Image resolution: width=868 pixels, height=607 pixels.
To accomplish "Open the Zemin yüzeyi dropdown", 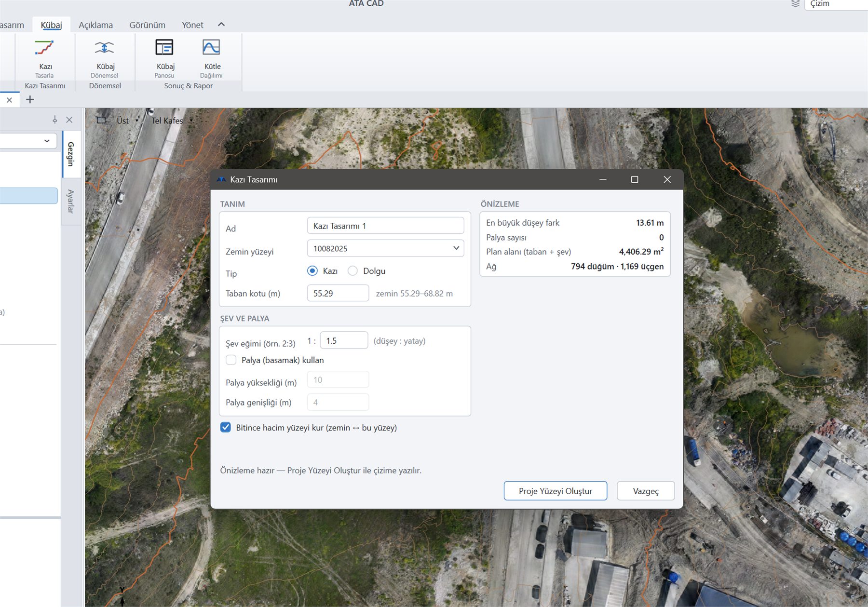I will pyautogui.click(x=385, y=248).
